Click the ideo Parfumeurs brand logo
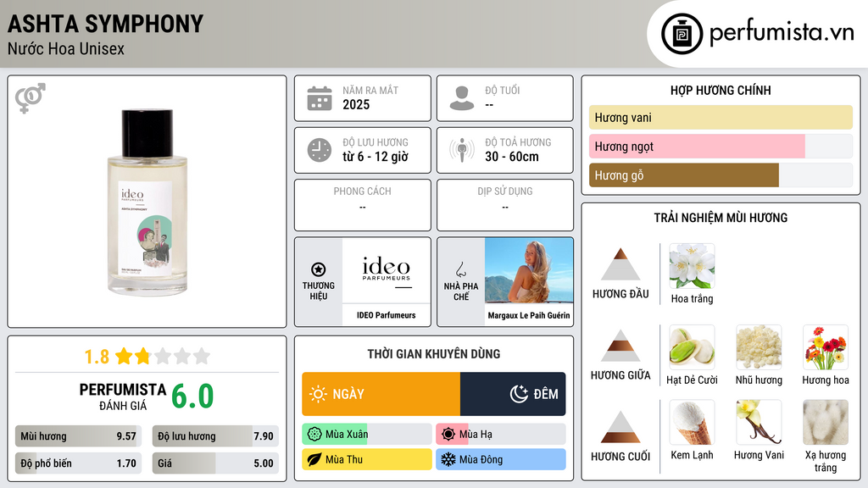 [x=387, y=270]
